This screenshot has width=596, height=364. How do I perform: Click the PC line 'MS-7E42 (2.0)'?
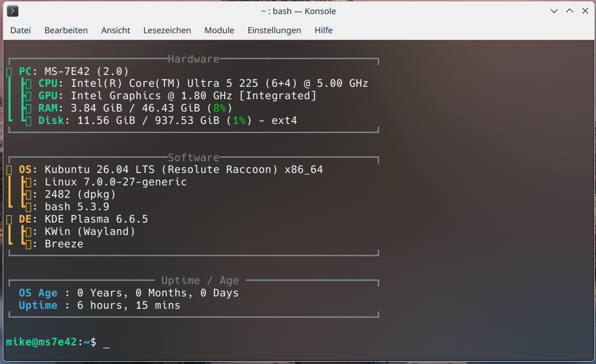click(x=87, y=71)
